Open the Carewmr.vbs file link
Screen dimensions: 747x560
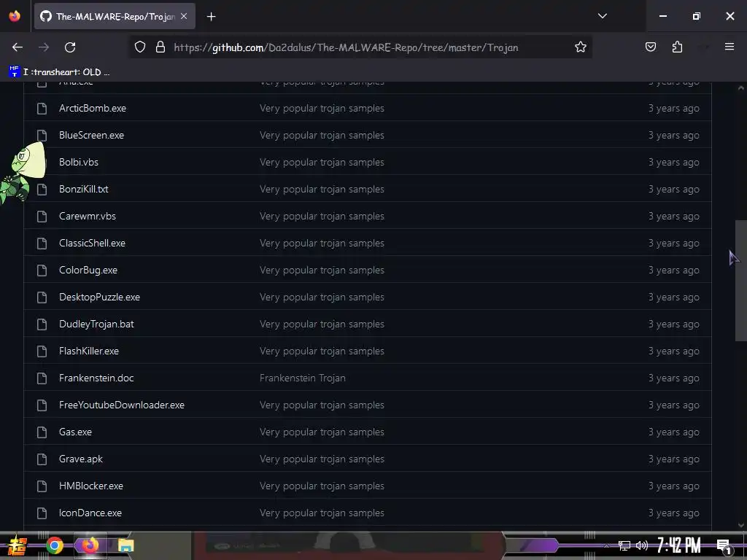pyautogui.click(x=88, y=216)
